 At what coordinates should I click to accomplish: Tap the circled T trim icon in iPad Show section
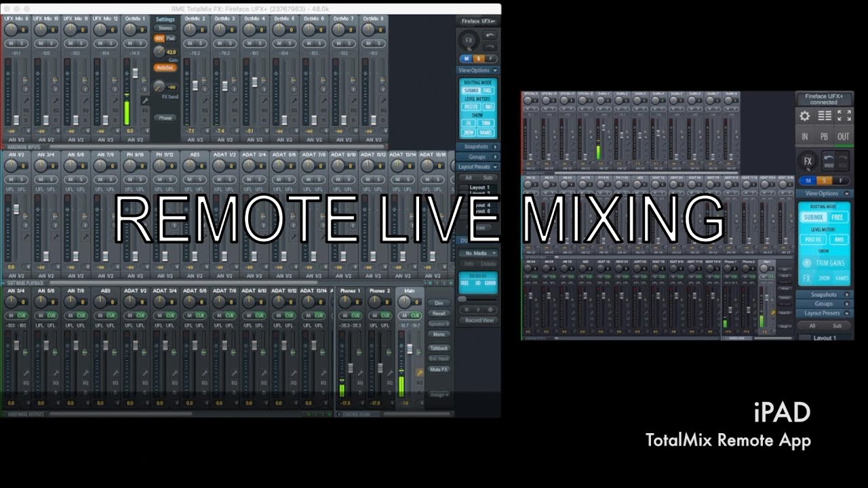click(807, 263)
